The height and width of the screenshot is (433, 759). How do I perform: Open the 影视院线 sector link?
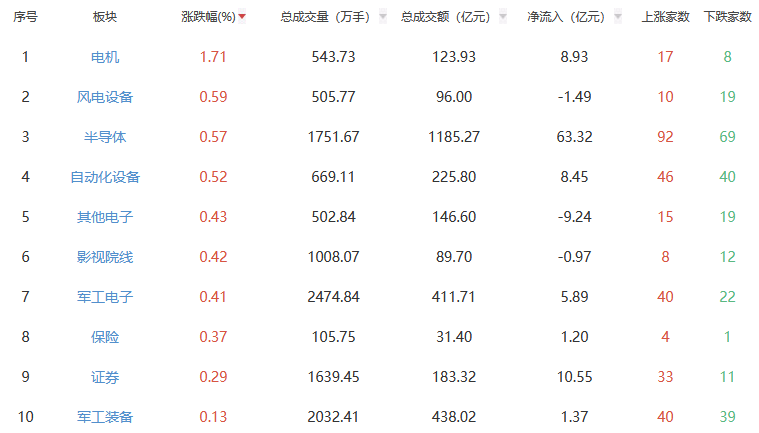click(104, 257)
